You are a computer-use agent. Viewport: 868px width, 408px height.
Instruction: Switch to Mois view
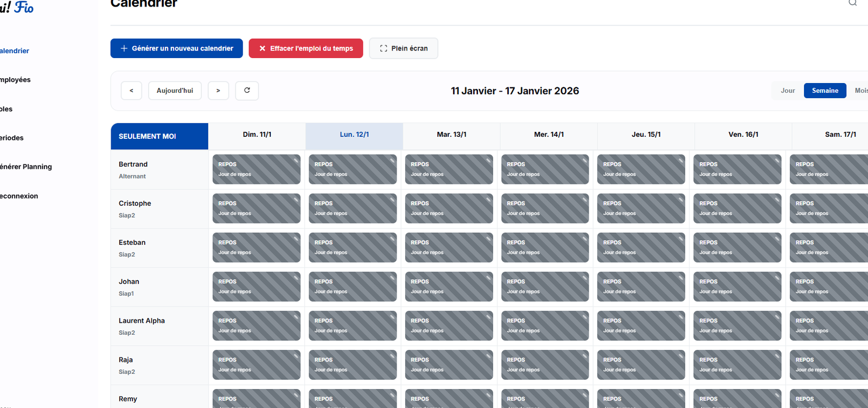[x=860, y=91]
